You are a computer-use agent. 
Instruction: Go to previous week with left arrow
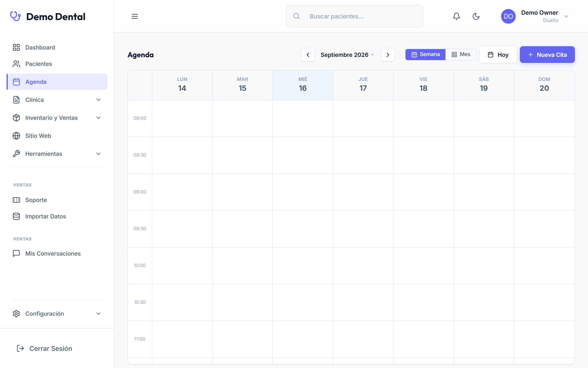pos(308,55)
